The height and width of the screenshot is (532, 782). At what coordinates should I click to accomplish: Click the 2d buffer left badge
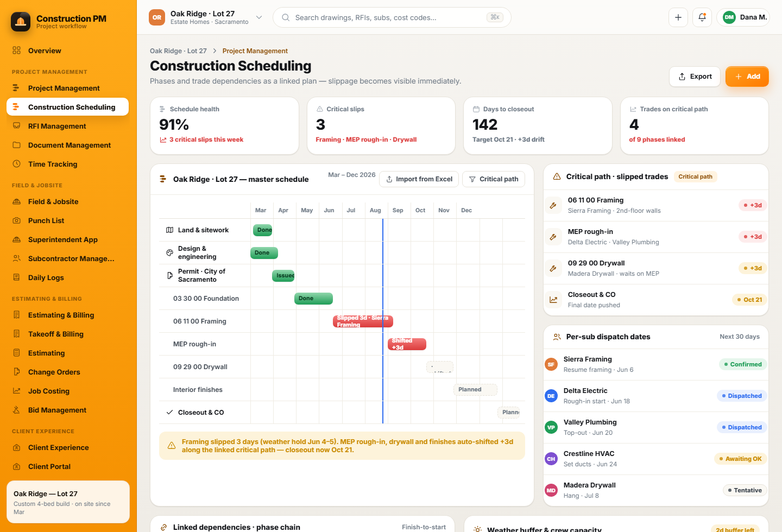pos(735,529)
